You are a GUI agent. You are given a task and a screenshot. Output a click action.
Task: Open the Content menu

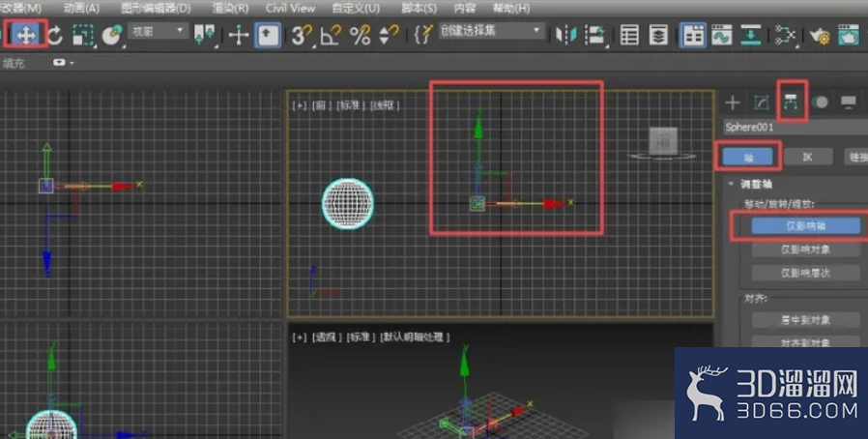(464, 9)
